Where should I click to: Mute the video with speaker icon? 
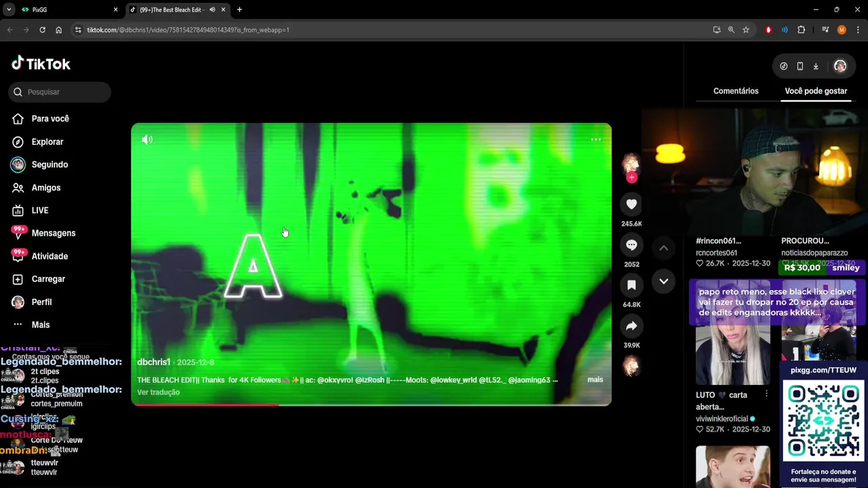pyautogui.click(x=147, y=140)
